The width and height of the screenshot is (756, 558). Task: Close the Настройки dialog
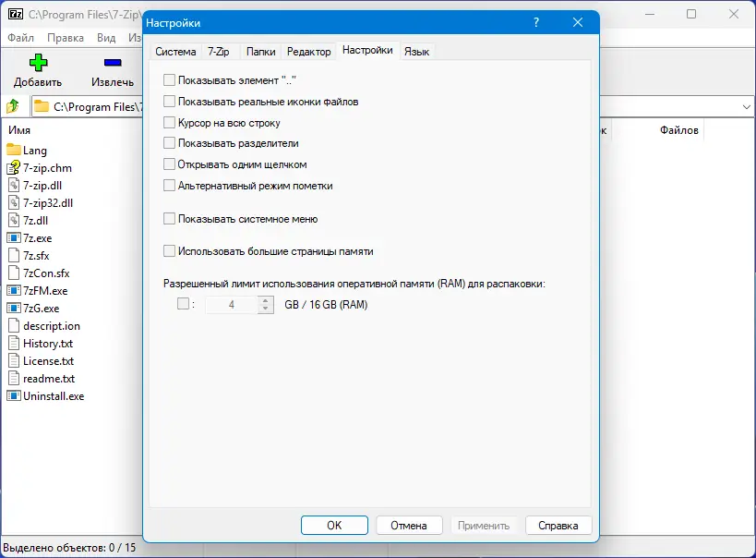click(x=578, y=22)
